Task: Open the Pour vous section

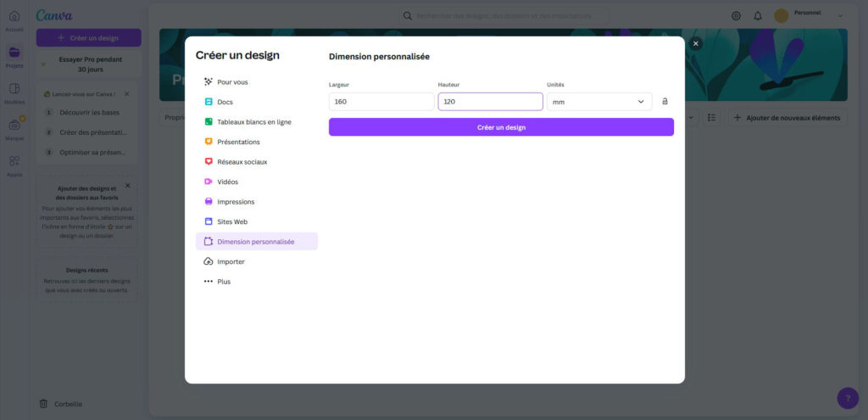Action: click(232, 82)
